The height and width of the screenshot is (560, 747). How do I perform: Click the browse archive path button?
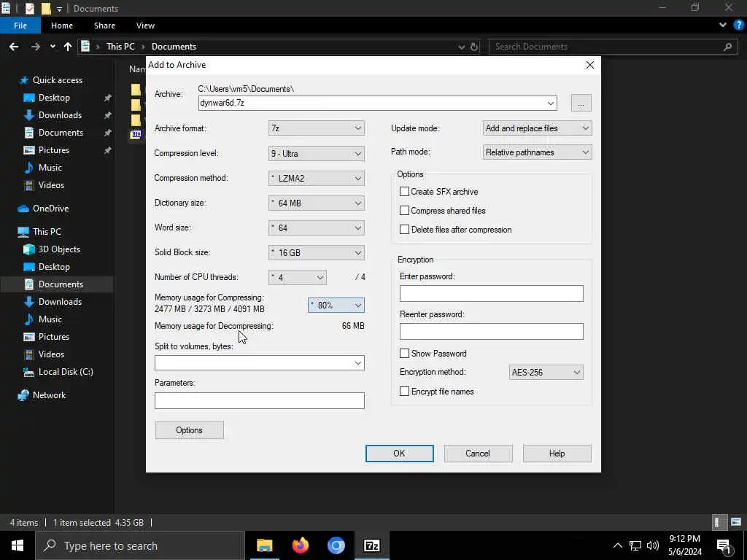581,103
